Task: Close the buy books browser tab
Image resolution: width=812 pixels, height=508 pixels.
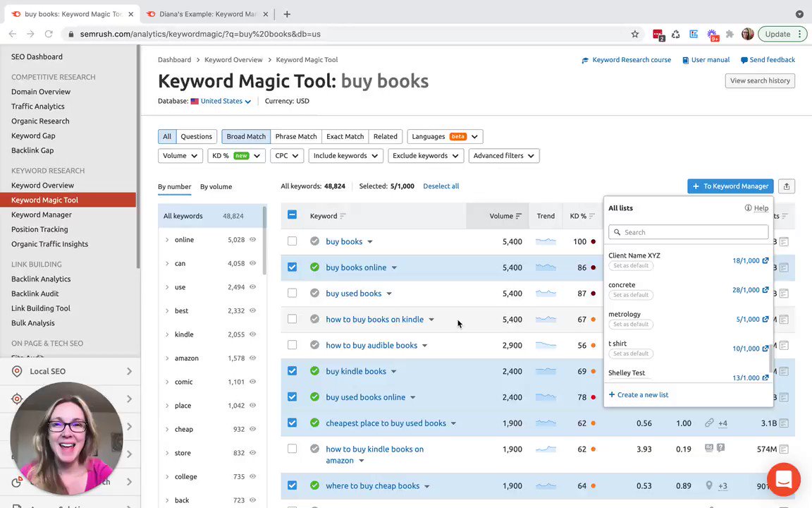Action: tap(131, 14)
